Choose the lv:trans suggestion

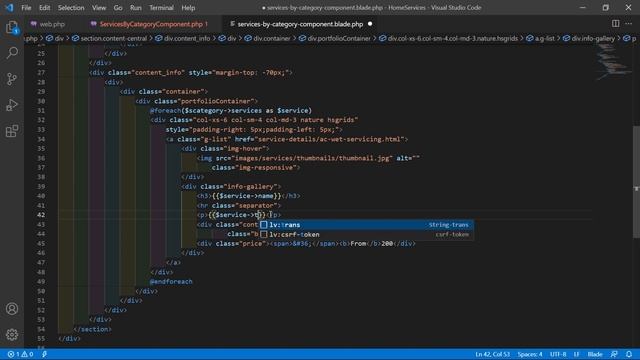[x=366, y=224]
